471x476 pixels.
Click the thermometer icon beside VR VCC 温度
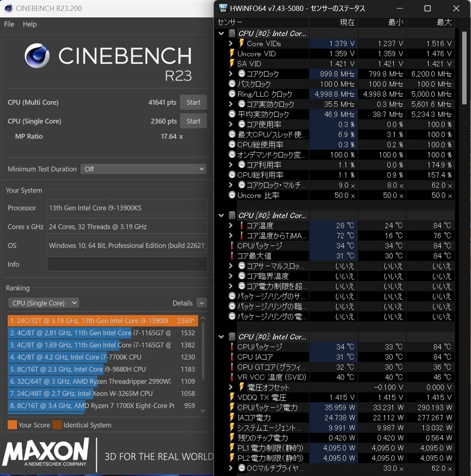tap(232, 377)
